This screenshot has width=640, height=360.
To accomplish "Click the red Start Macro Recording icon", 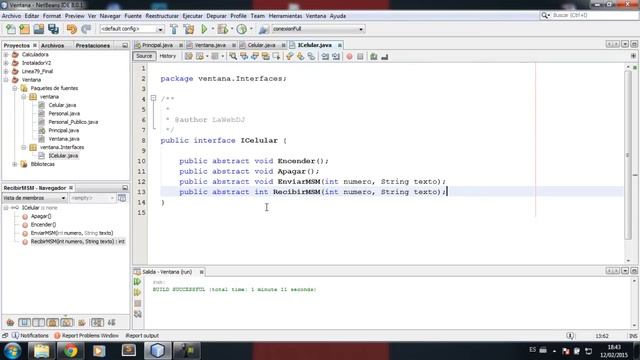I will [349, 56].
